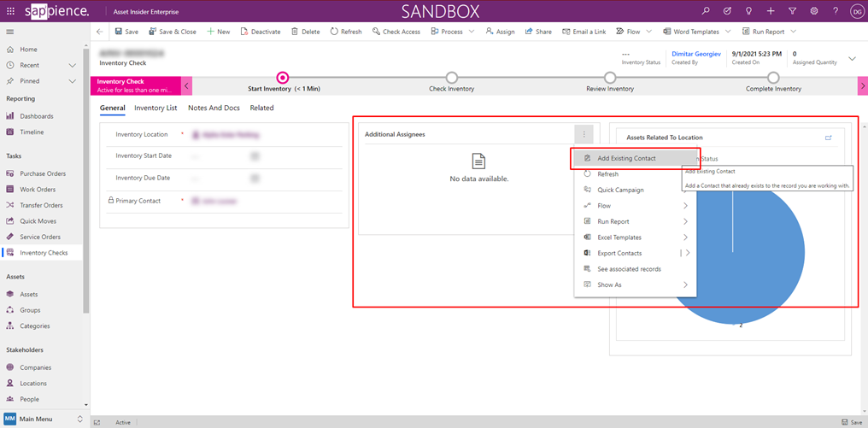Screen dimensions: 868x428
Task: Select the Check Inventory stage circle
Action: tap(451, 78)
